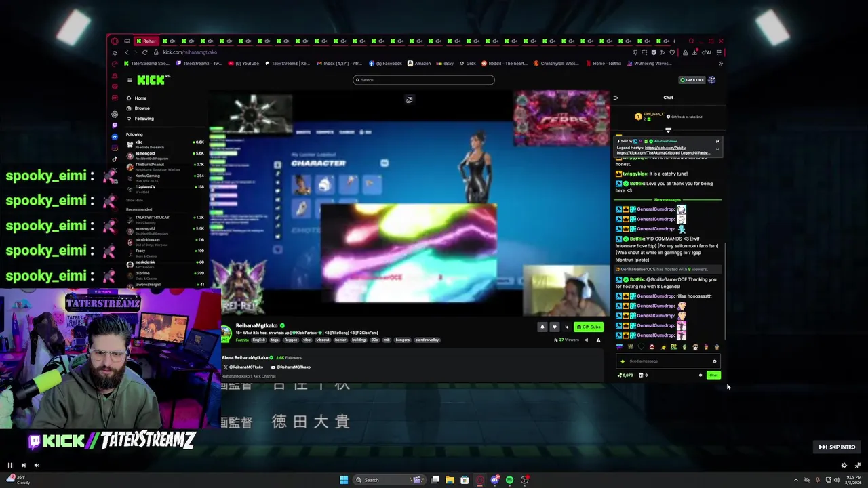The image size is (868, 488).
Task: Expand Show More in Following list
Action: [134, 200]
